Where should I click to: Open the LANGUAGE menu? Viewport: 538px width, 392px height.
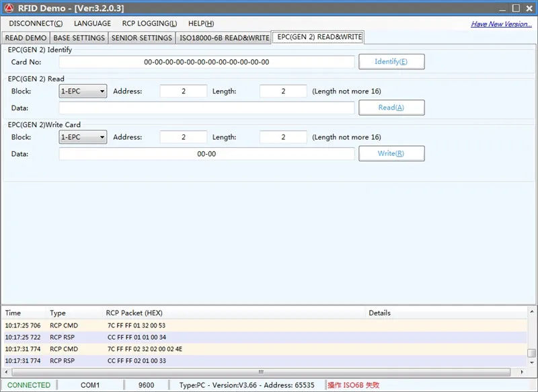92,24
